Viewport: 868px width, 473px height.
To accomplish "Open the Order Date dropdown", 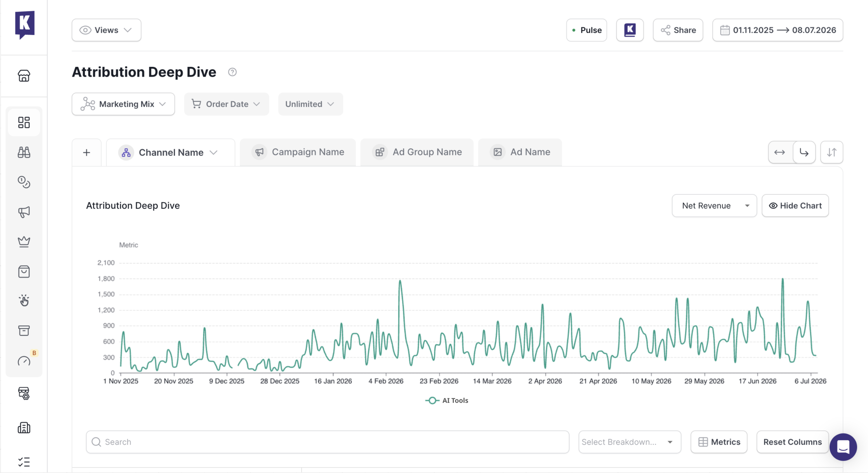I will 226,104.
